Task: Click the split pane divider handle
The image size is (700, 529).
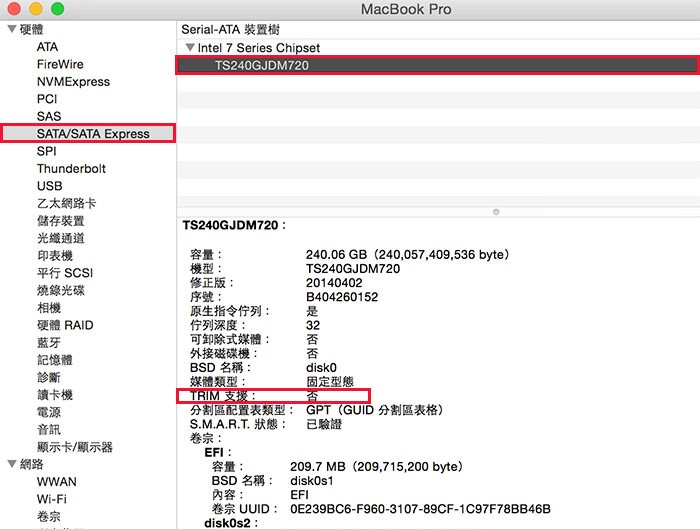Action: [x=496, y=212]
